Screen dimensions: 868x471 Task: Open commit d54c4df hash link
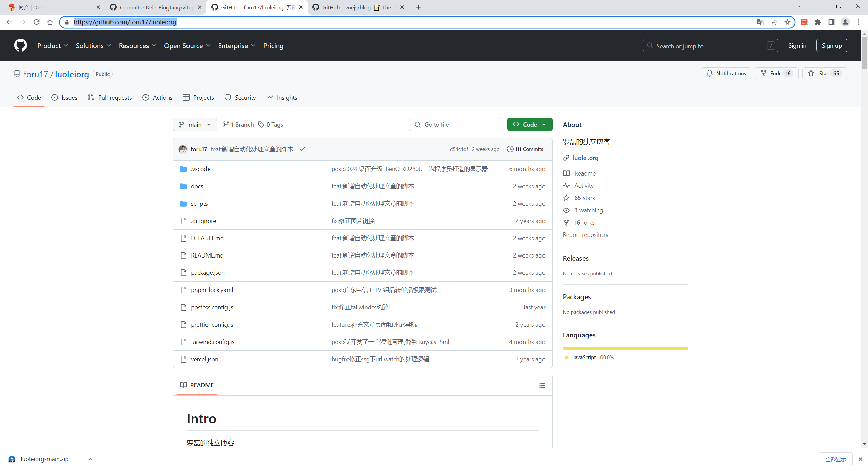pyautogui.click(x=459, y=149)
